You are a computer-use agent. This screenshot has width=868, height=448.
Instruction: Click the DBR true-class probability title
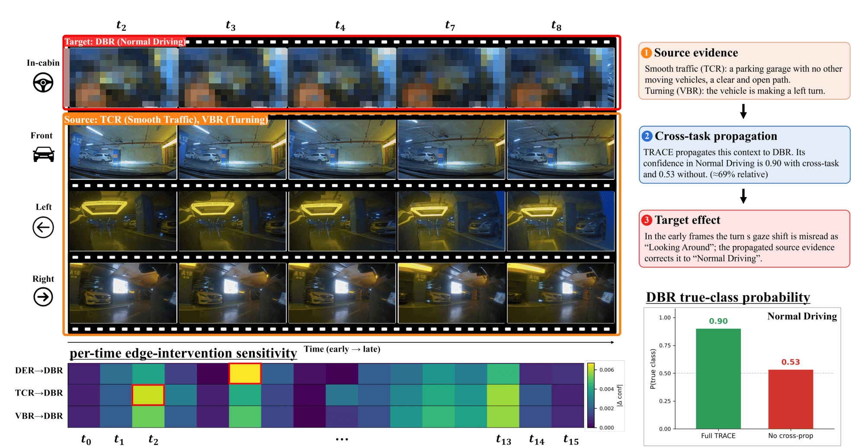click(x=728, y=297)
